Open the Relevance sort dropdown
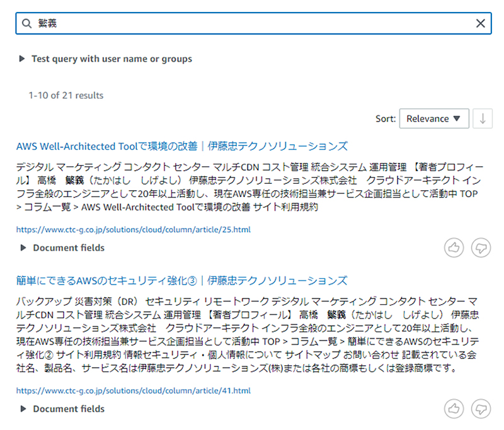Screen dimensions: 504x430 (434, 118)
